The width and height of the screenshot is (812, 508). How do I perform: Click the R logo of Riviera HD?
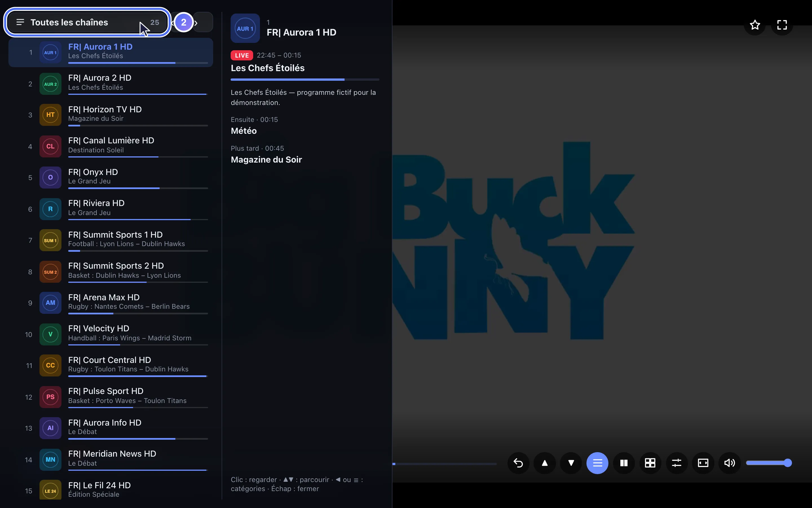coord(50,209)
